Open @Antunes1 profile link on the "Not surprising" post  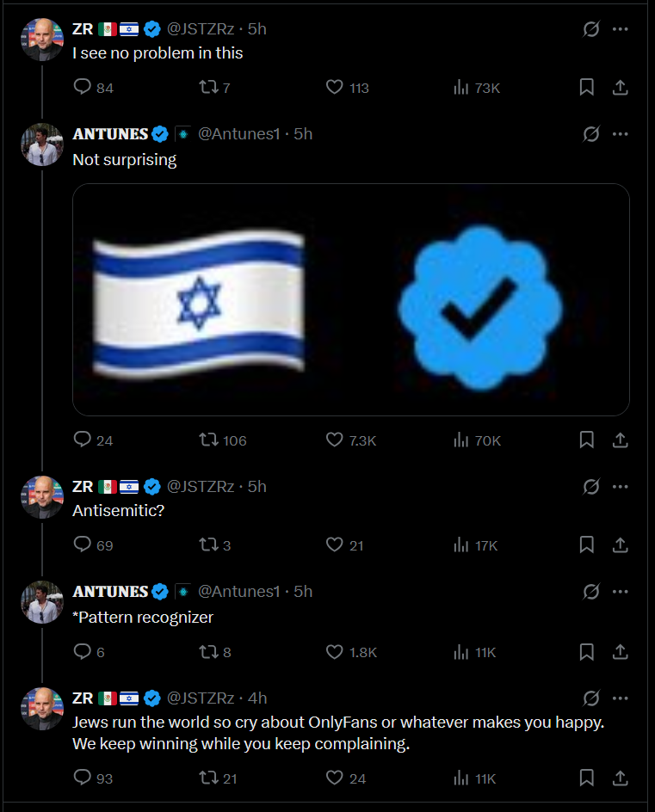[x=239, y=134]
